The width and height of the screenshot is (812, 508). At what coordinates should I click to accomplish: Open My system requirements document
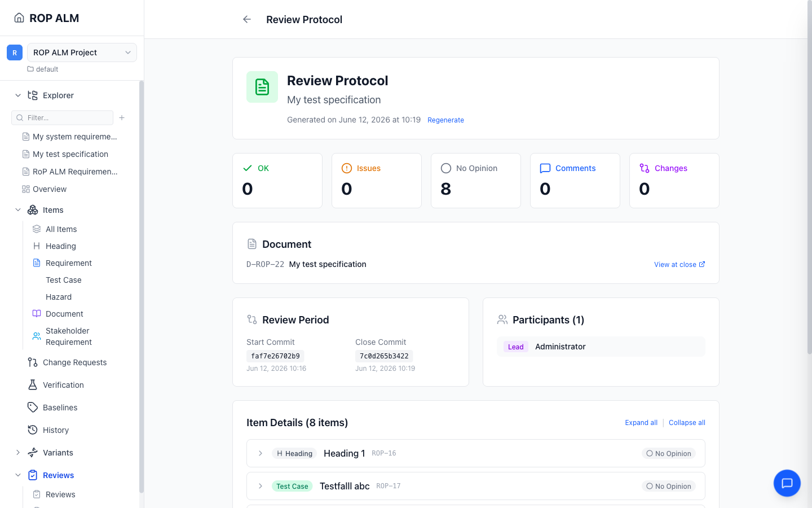(70, 137)
